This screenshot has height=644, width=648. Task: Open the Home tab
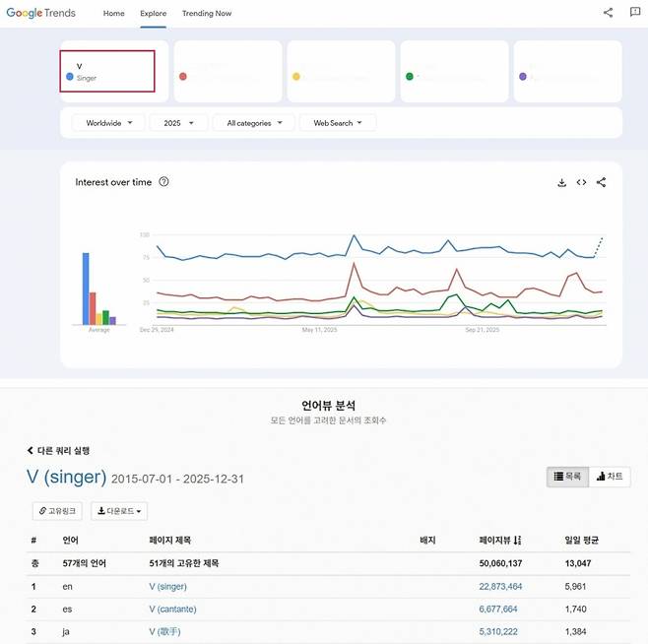pos(113,13)
